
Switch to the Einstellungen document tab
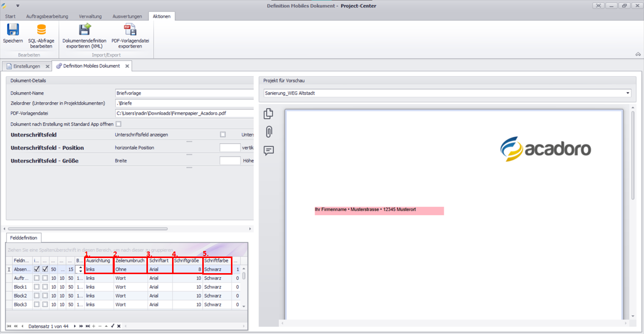coord(26,66)
